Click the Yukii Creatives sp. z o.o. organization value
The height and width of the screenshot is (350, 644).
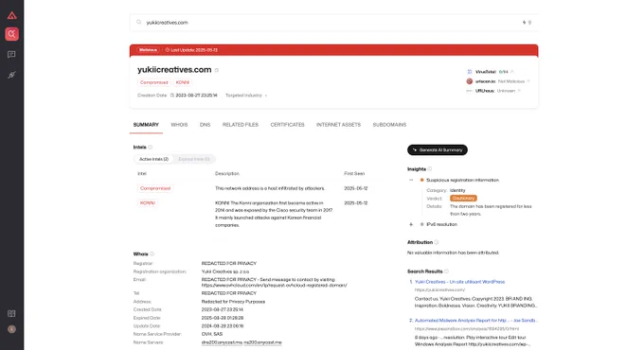pyautogui.click(x=225, y=271)
